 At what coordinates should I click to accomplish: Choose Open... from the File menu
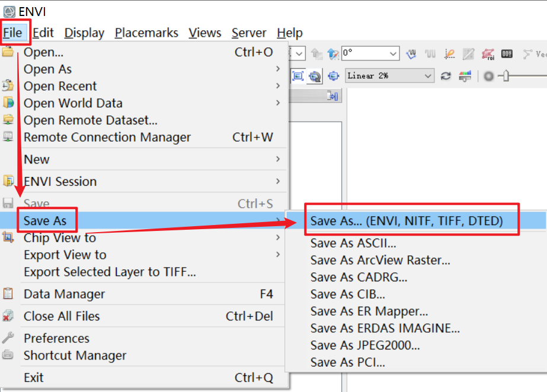[145, 52]
